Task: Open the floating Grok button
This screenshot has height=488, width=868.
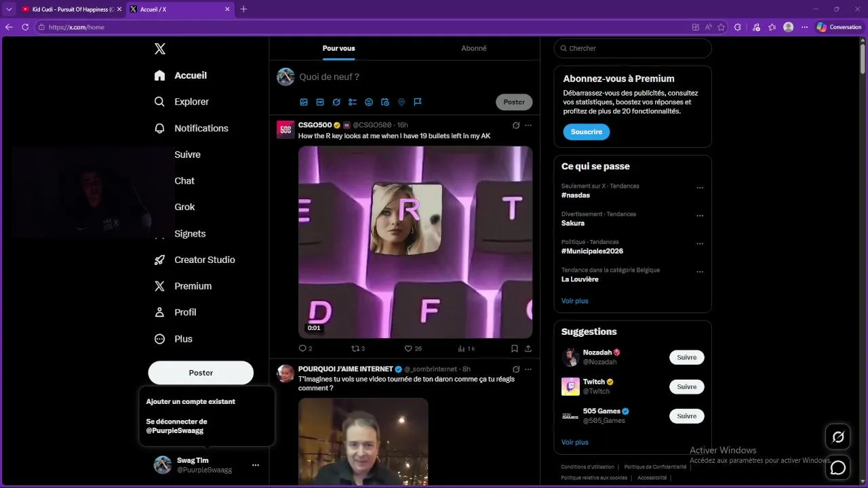Action: [838, 437]
